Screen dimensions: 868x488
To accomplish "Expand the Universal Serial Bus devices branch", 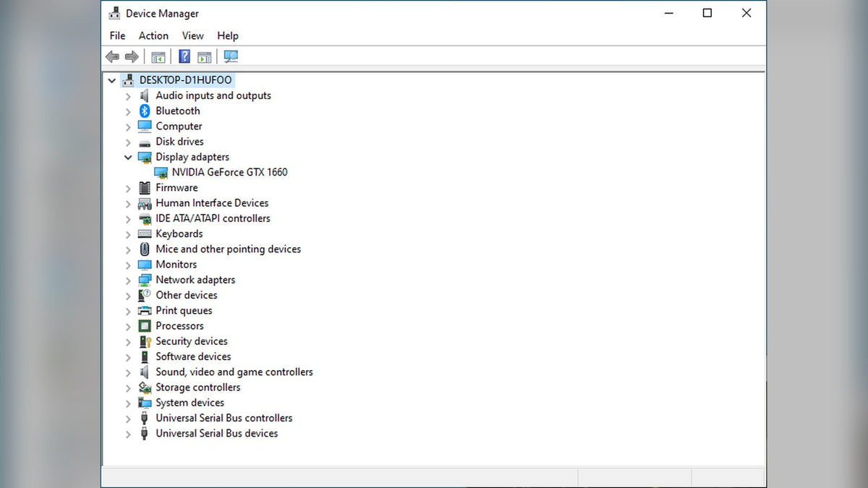I will 128,434.
